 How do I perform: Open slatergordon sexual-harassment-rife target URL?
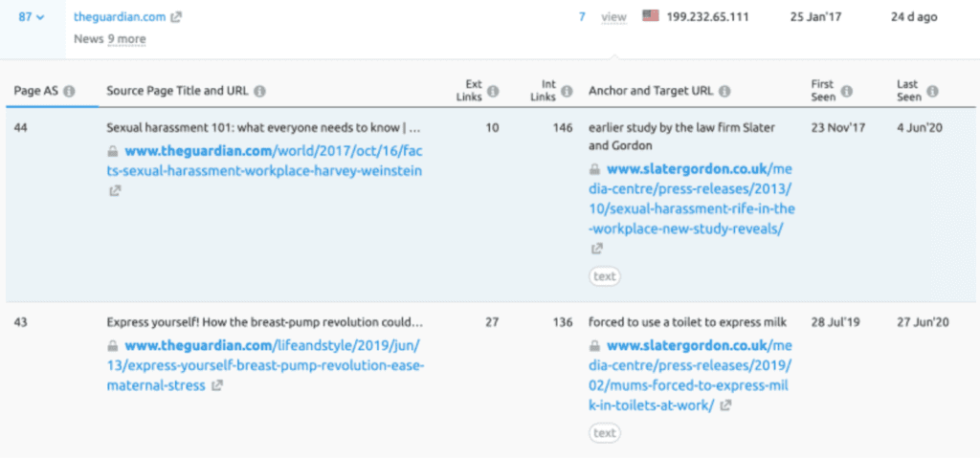click(692, 199)
